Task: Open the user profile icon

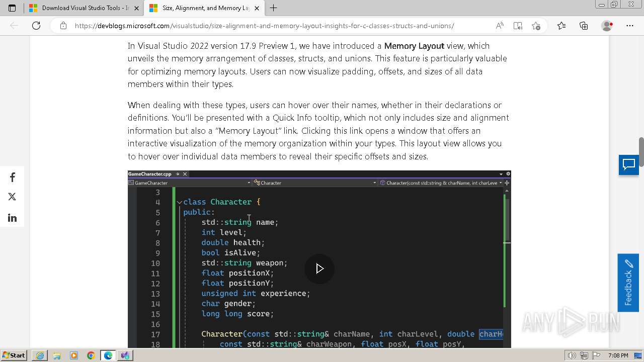Action: (x=607, y=26)
